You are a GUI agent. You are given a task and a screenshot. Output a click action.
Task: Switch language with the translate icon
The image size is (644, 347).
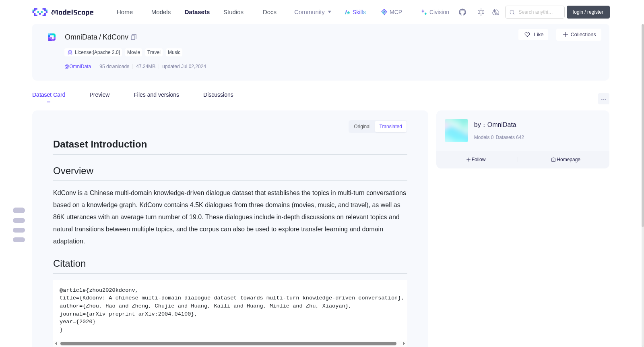495,12
